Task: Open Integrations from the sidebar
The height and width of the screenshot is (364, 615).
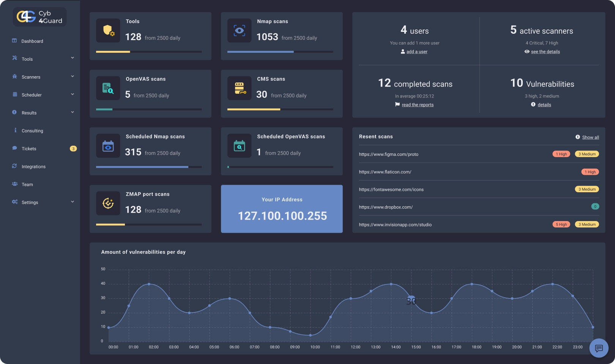Action: pyautogui.click(x=33, y=166)
